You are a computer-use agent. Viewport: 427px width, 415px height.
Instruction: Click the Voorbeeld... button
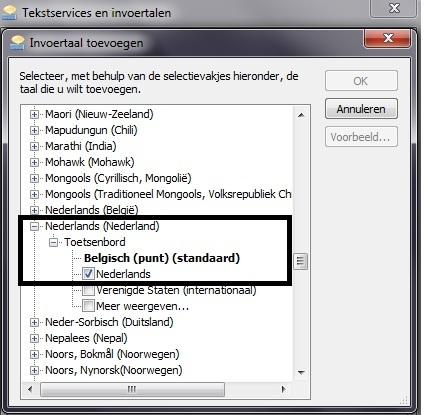pyautogui.click(x=361, y=137)
